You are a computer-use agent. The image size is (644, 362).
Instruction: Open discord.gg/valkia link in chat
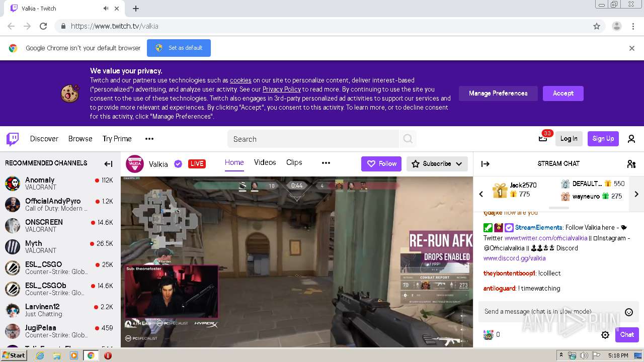tap(514, 258)
